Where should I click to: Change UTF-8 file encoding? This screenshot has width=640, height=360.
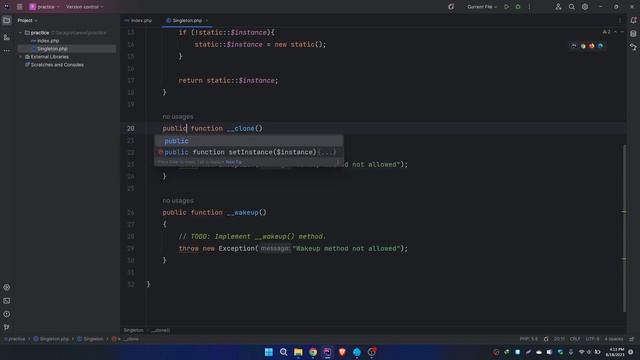592,339
